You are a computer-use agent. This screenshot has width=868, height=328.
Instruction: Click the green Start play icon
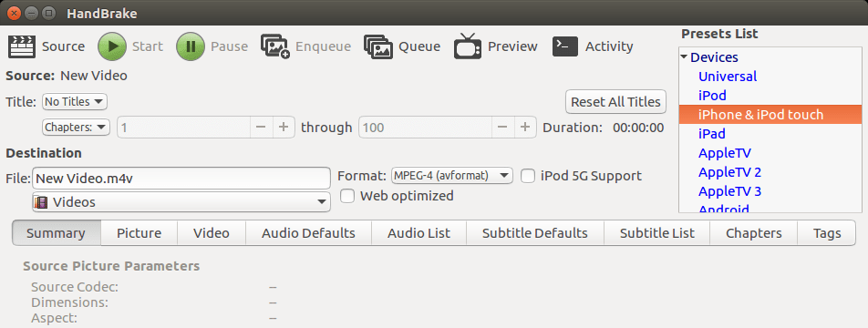(112, 46)
